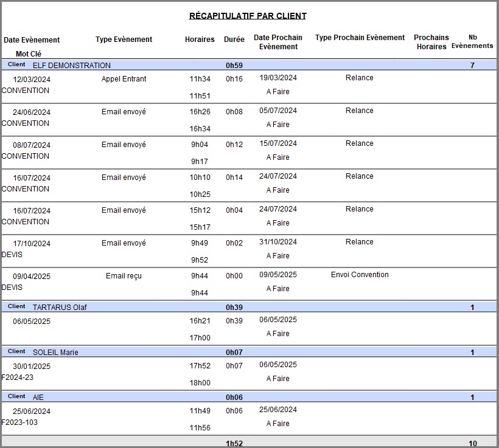
Task: Click the Horaires column header
Action: 200,40
